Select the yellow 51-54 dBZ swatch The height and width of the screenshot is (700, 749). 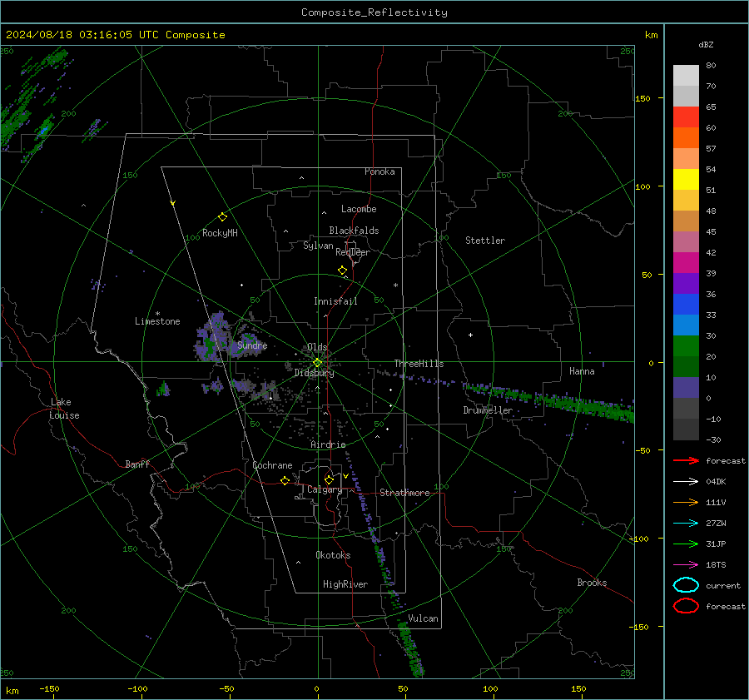(x=686, y=180)
